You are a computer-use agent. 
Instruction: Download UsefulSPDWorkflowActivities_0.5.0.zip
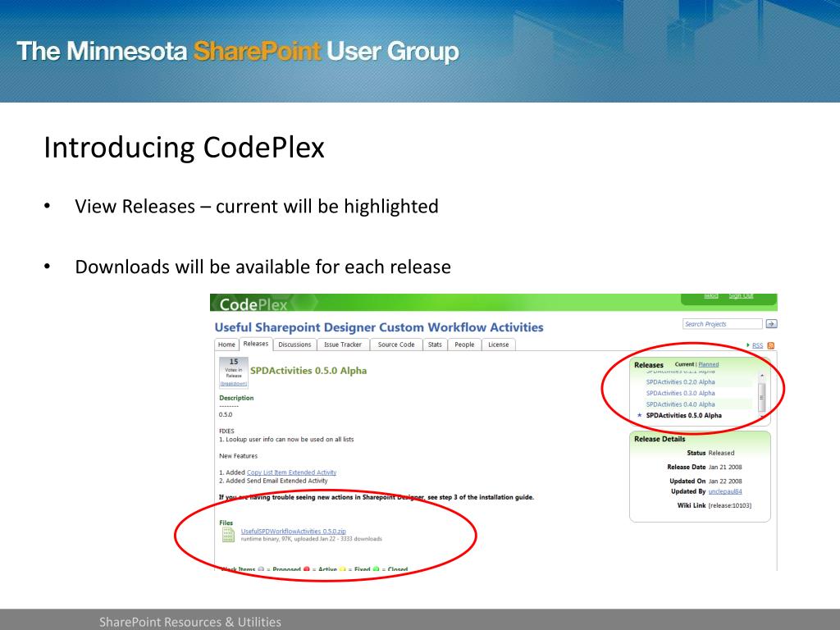tap(293, 532)
